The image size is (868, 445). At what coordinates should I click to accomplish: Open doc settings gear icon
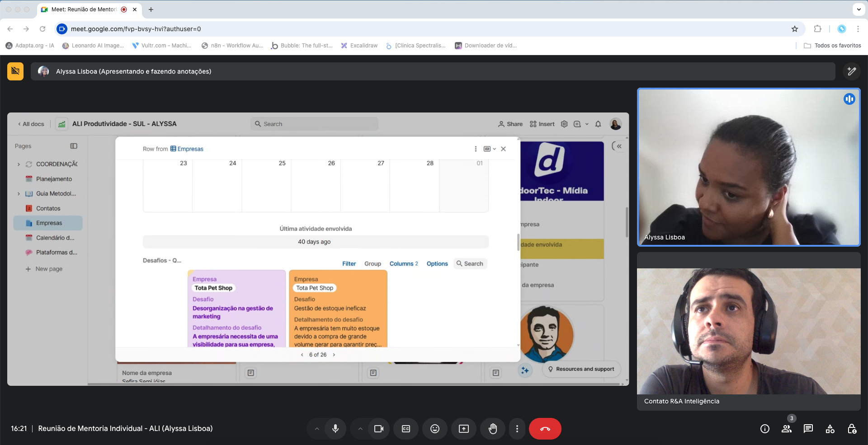click(564, 124)
